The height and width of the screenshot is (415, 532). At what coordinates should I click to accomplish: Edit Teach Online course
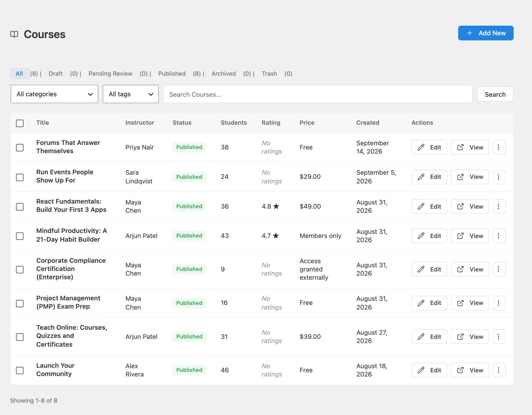tap(429, 337)
